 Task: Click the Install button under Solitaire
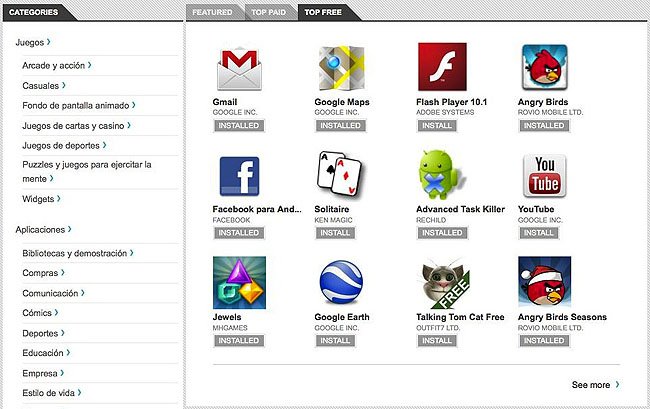pyautogui.click(x=335, y=233)
